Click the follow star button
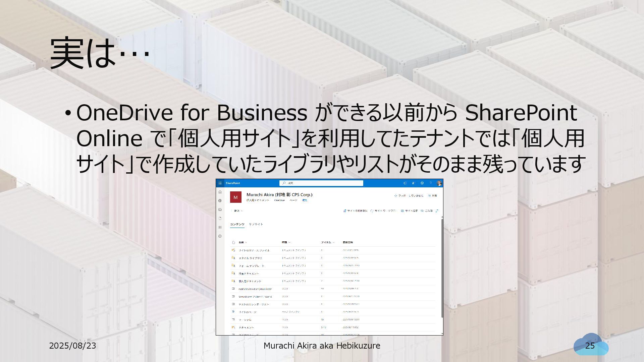 (409, 195)
